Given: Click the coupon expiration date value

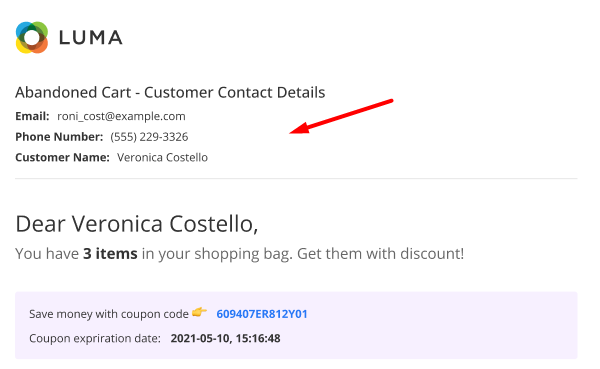Looking at the screenshot, I should [x=225, y=338].
